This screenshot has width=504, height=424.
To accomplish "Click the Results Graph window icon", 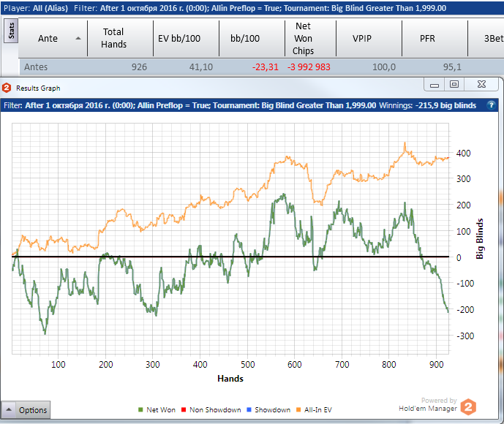I will (x=7, y=88).
